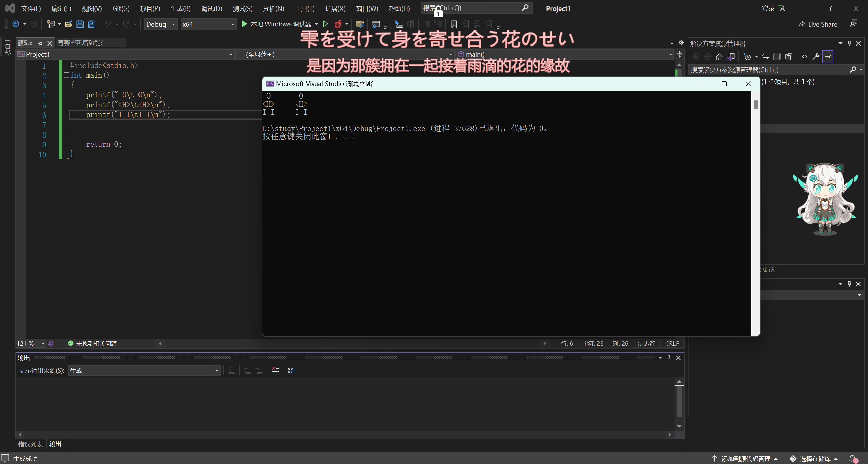Collapse the main function code fold
Image resolution: width=868 pixels, height=464 pixels.
(x=67, y=75)
